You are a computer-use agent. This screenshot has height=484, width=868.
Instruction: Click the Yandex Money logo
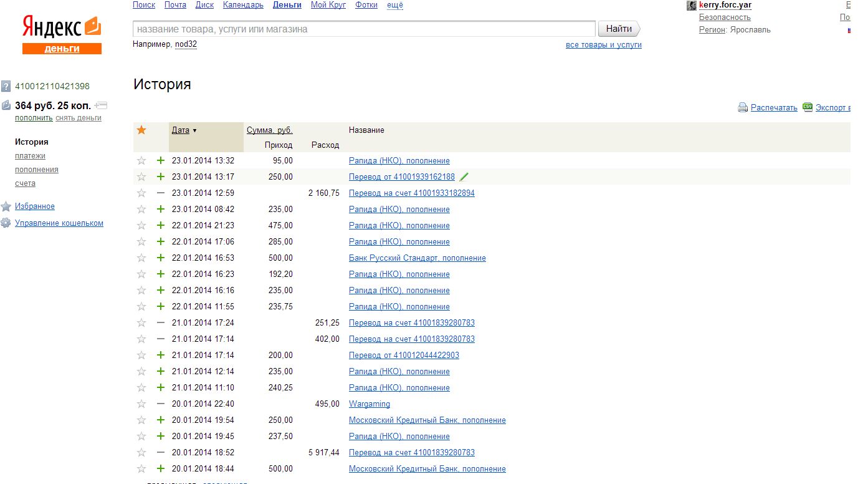pos(62,34)
